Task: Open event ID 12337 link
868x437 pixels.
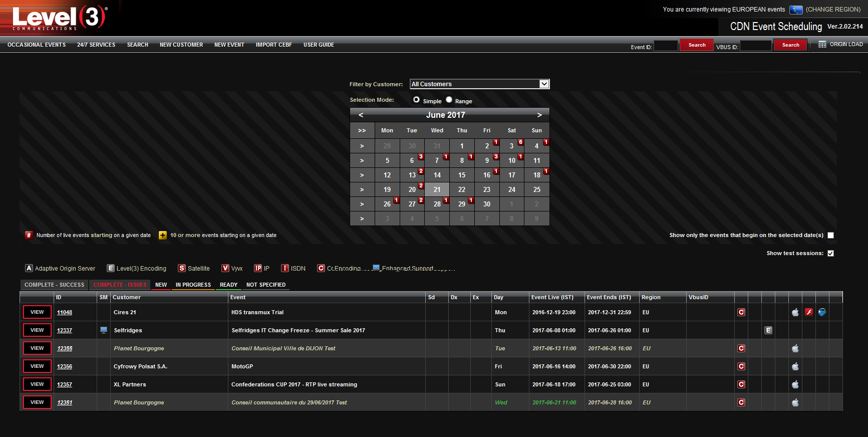Action: (65, 330)
